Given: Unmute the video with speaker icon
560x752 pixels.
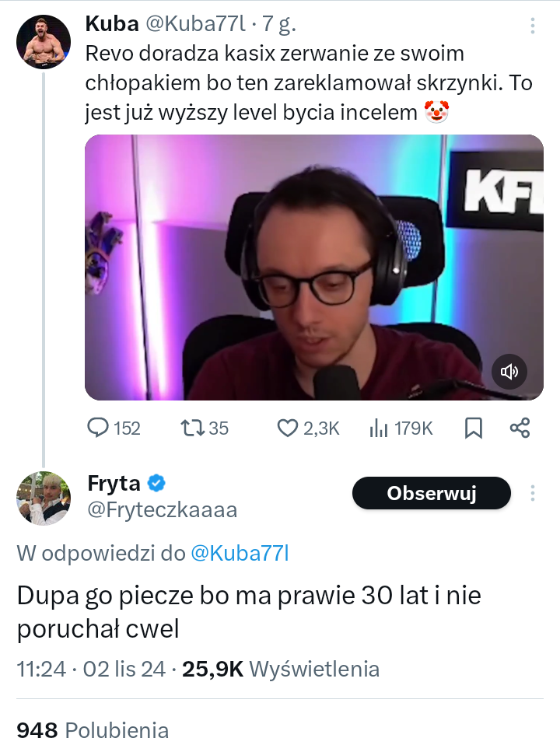Looking at the screenshot, I should [x=509, y=372].
